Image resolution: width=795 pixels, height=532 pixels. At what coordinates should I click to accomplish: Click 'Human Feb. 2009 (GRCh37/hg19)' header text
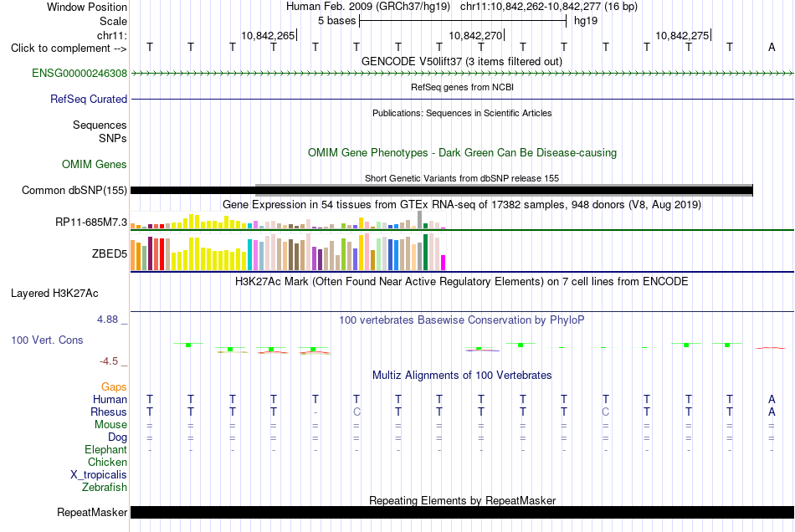pyautogui.click(x=368, y=7)
